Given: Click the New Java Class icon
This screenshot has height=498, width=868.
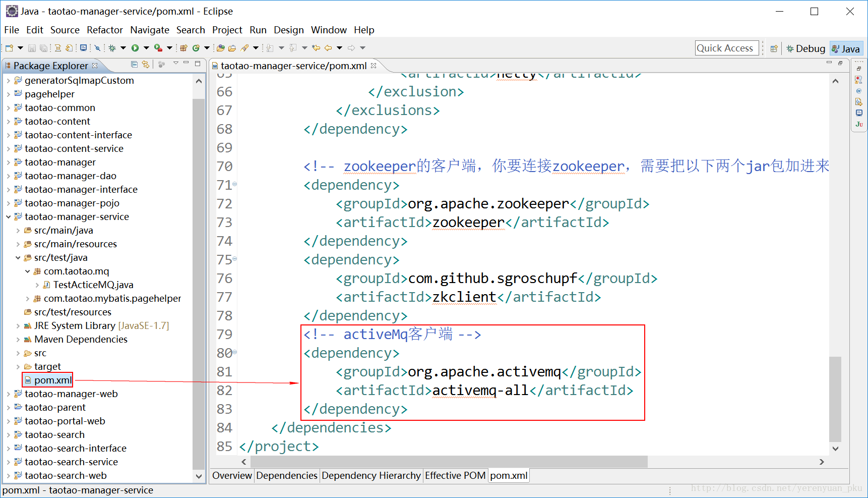Looking at the screenshot, I should (196, 48).
